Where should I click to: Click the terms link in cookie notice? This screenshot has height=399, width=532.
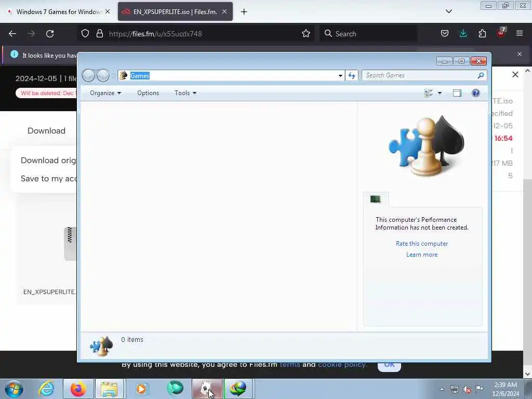tap(290, 365)
